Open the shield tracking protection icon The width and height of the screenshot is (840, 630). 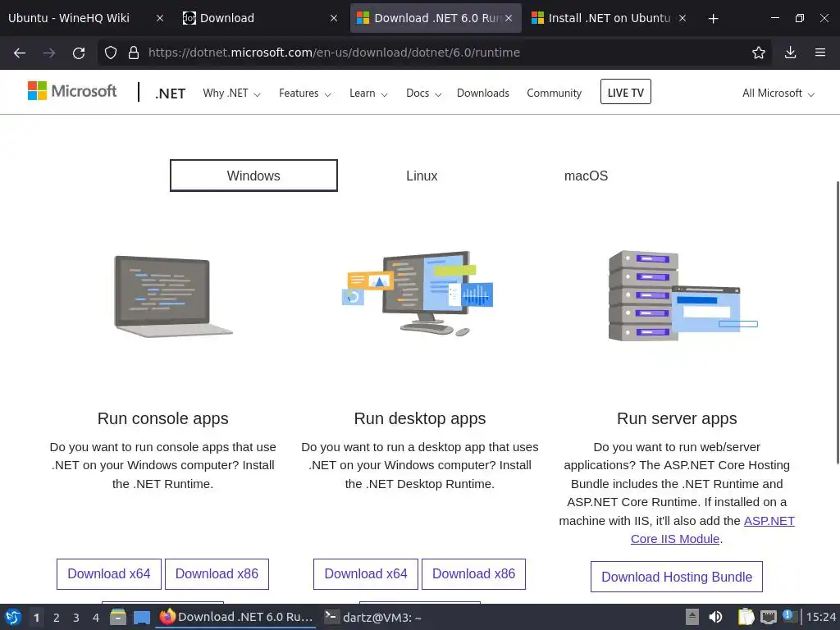111,52
